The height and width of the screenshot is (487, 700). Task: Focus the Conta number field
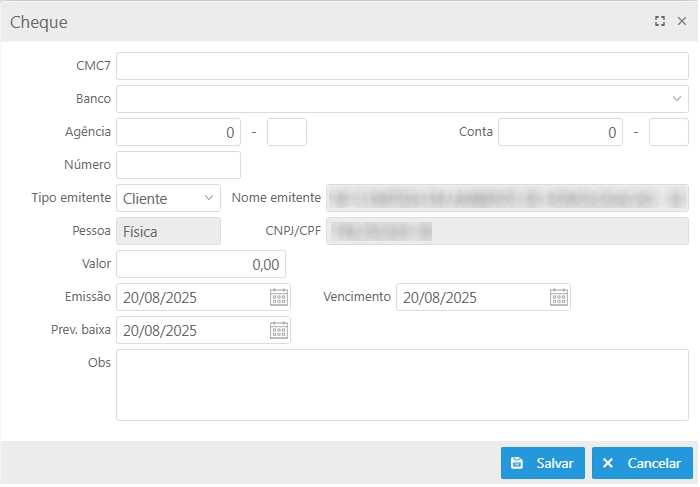(560, 132)
